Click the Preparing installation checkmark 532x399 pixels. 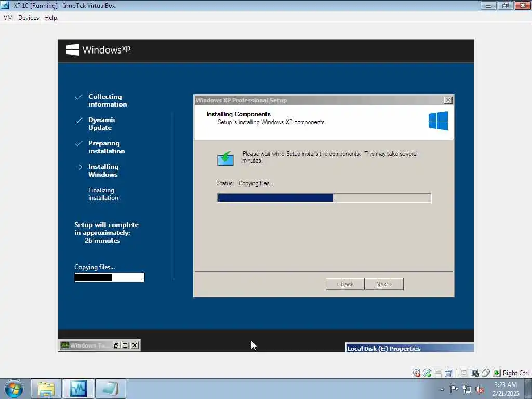(79, 143)
